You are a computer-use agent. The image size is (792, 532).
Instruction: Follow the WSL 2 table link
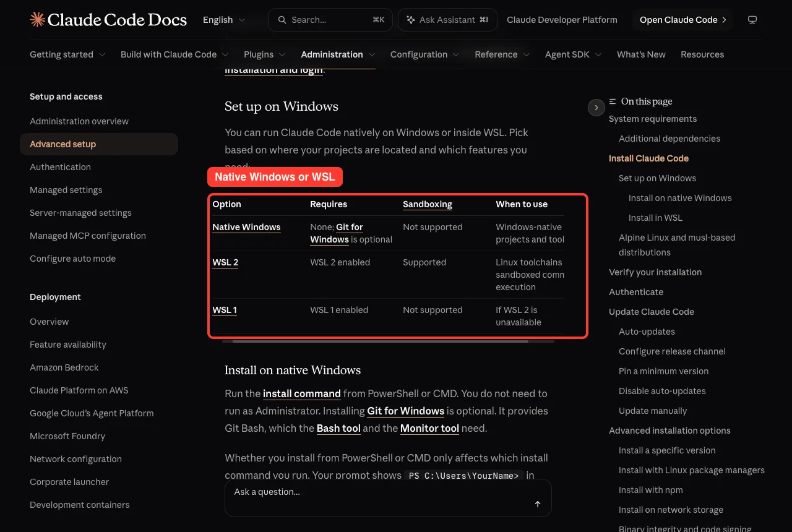point(225,262)
